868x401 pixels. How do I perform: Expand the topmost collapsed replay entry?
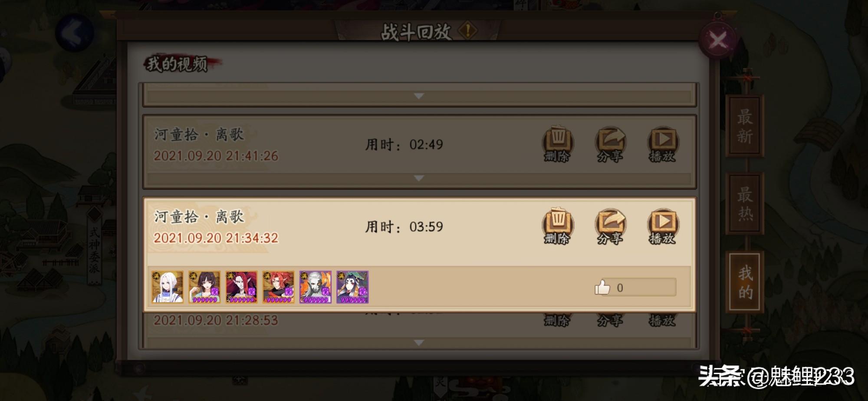tap(419, 96)
